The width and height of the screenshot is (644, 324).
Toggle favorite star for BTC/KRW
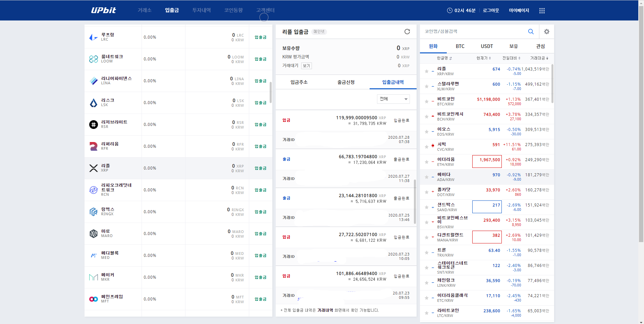click(427, 101)
